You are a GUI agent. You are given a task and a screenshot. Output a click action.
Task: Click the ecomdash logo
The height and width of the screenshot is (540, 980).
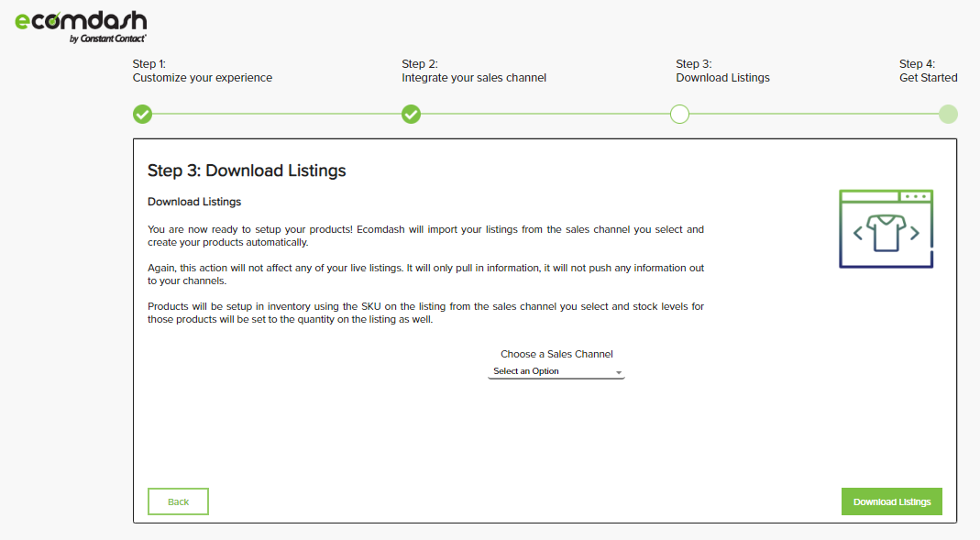[81, 27]
